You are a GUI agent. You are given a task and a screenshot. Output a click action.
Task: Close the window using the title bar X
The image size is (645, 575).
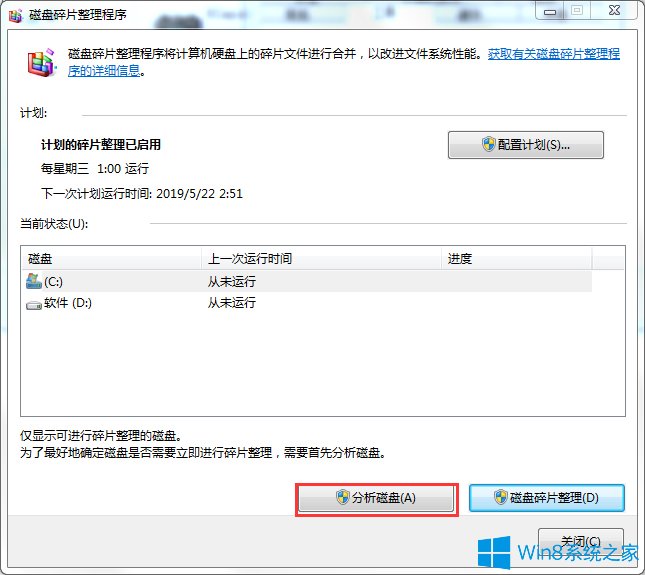point(614,10)
